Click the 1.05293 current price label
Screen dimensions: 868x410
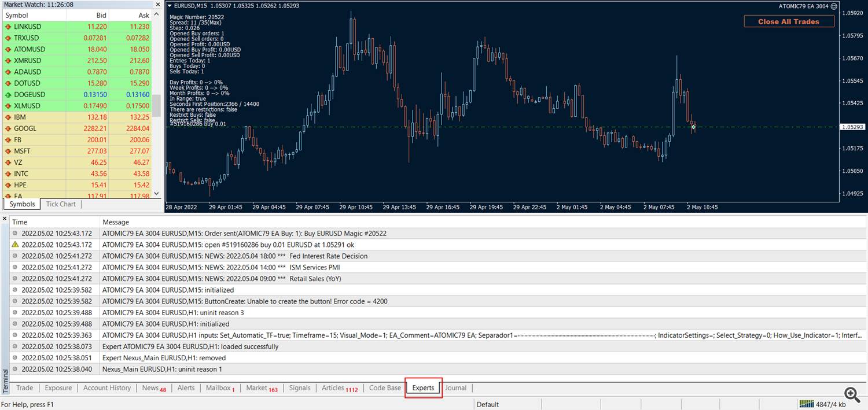click(x=853, y=127)
